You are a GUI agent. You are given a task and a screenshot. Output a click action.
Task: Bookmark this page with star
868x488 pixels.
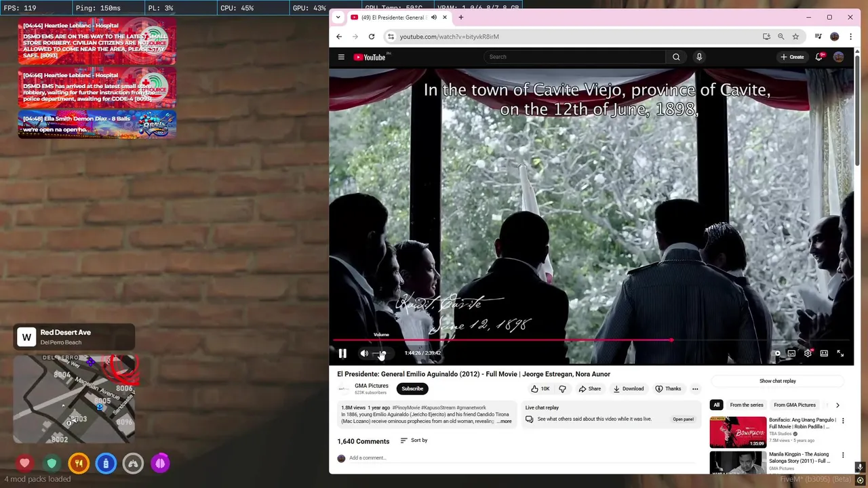point(795,37)
